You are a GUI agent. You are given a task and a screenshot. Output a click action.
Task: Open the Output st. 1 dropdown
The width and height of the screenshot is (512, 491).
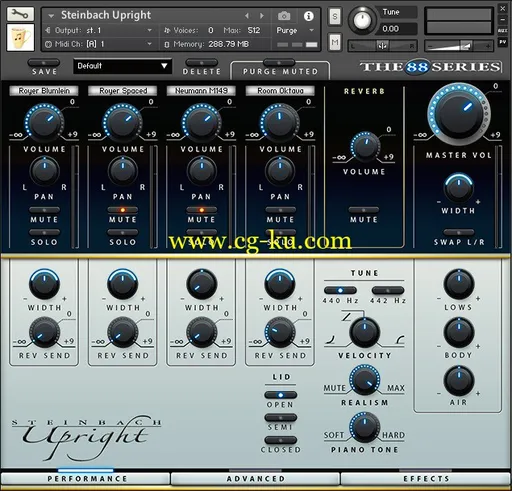point(98,30)
